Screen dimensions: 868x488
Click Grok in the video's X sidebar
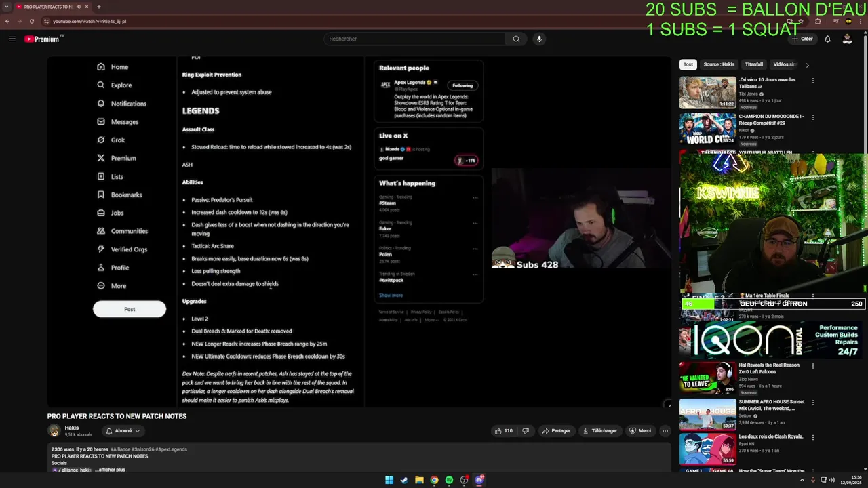(x=111, y=140)
